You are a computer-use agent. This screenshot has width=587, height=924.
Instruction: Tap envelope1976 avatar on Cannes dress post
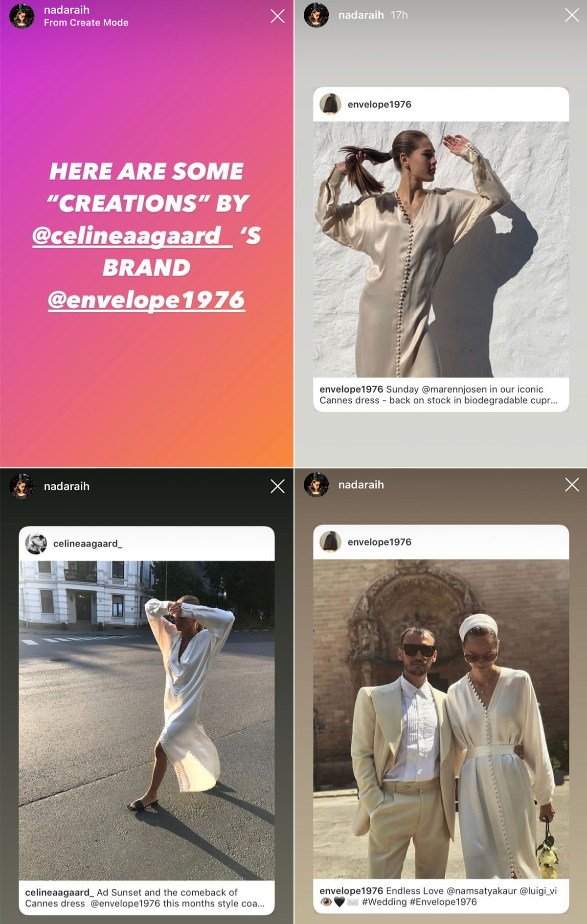330,104
